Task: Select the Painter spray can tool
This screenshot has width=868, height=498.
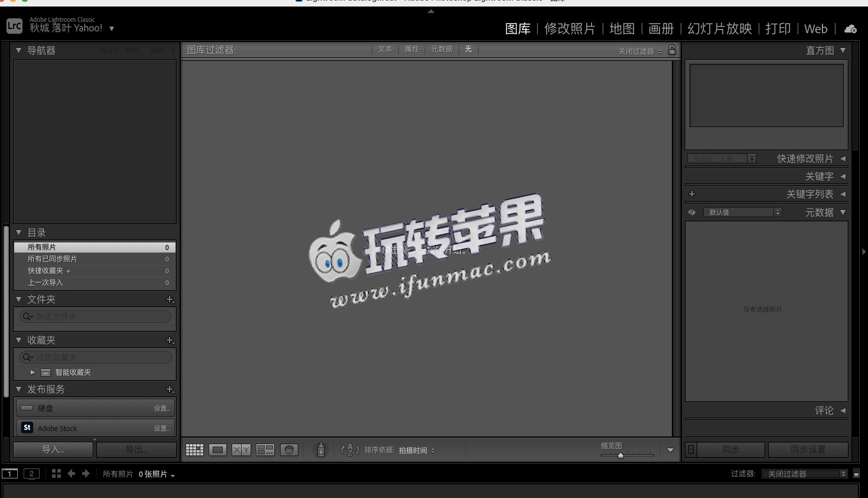Action: point(321,450)
